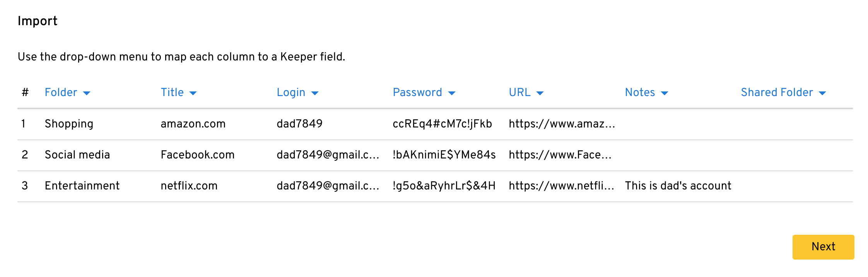Click the truncated Facebook URL cell
Screen dimensions: 868x277
(x=560, y=155)
